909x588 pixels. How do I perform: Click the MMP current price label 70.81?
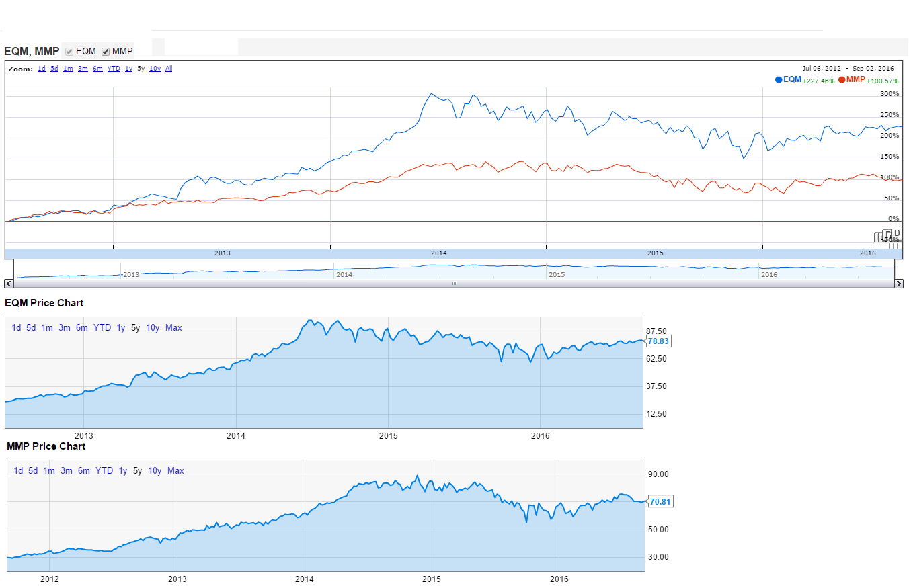[x=660, y=501]
